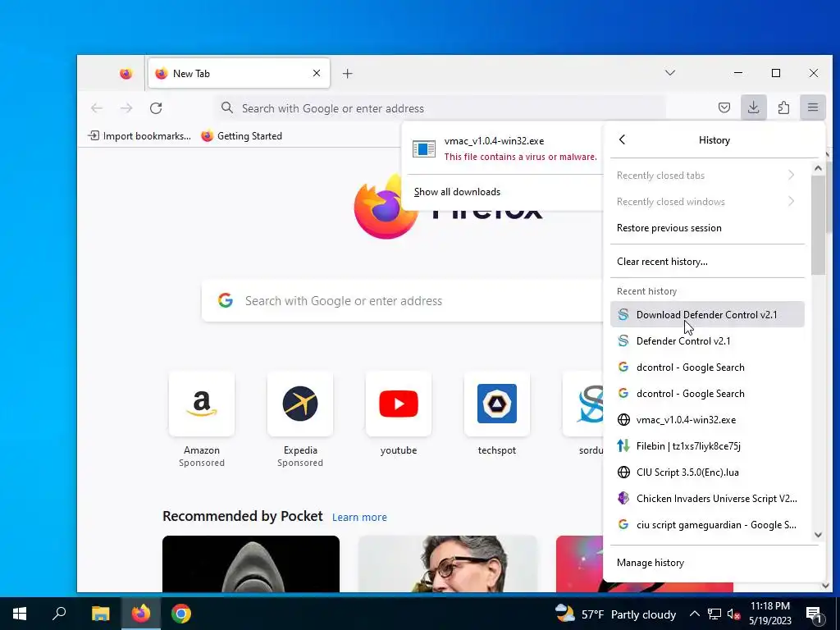Click Import bookmarks bookmark item
The image size is (840, 630).
139,136
